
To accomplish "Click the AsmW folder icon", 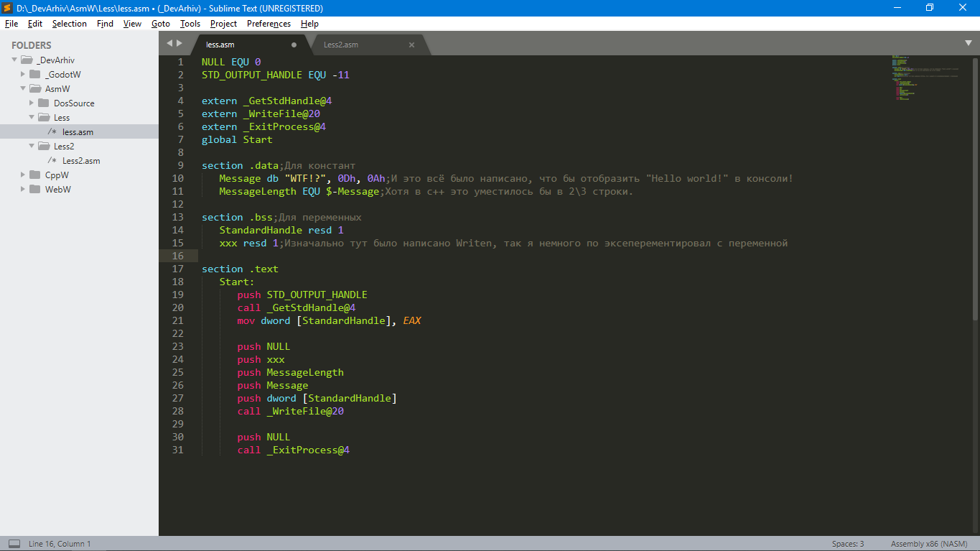I will point(35,88).
